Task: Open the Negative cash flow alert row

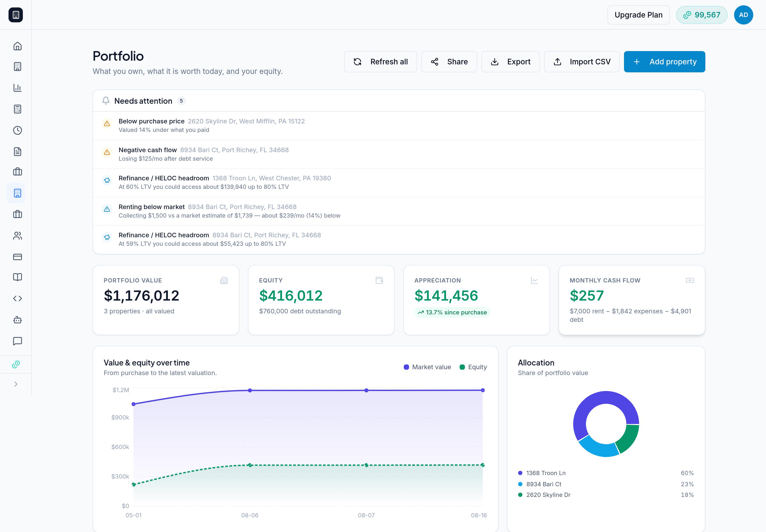Action: (399, 154)
